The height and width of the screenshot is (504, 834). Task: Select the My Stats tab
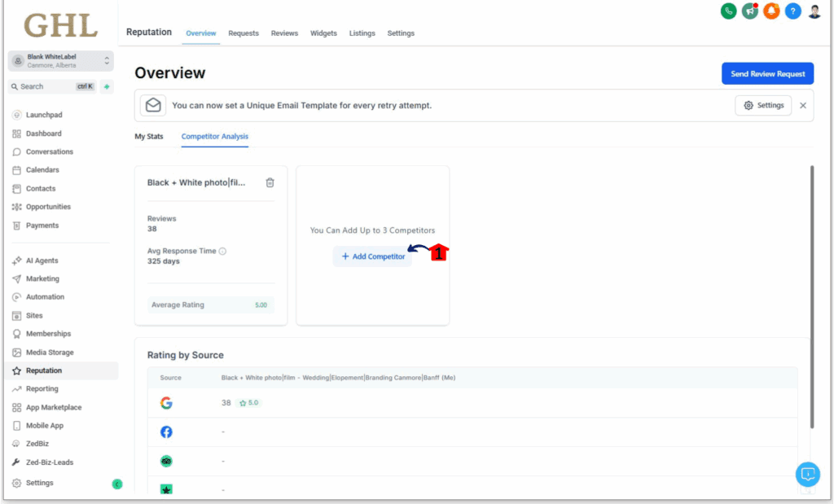[x=149, y=136]
